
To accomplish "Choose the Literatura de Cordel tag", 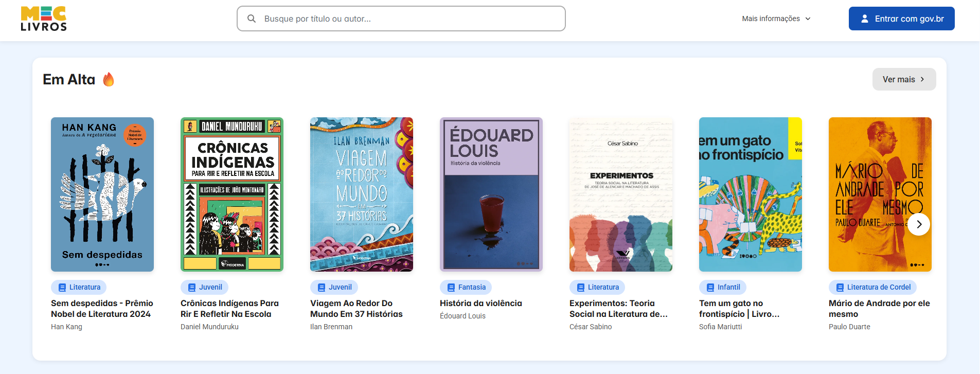I will pos(872,287).
